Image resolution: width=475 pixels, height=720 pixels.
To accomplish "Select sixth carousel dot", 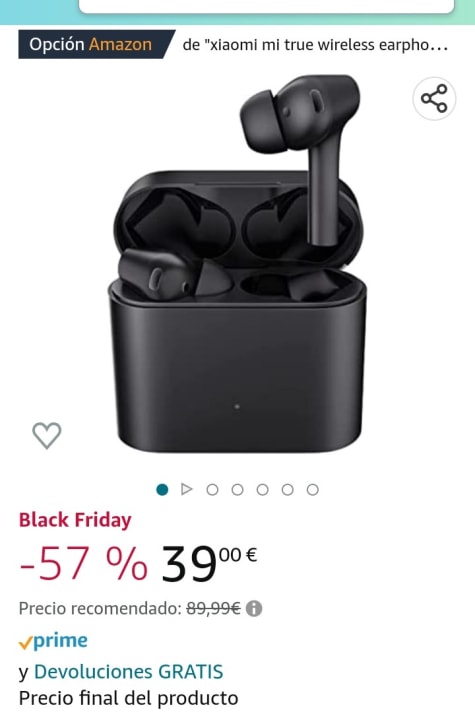I will click(288, 489).
